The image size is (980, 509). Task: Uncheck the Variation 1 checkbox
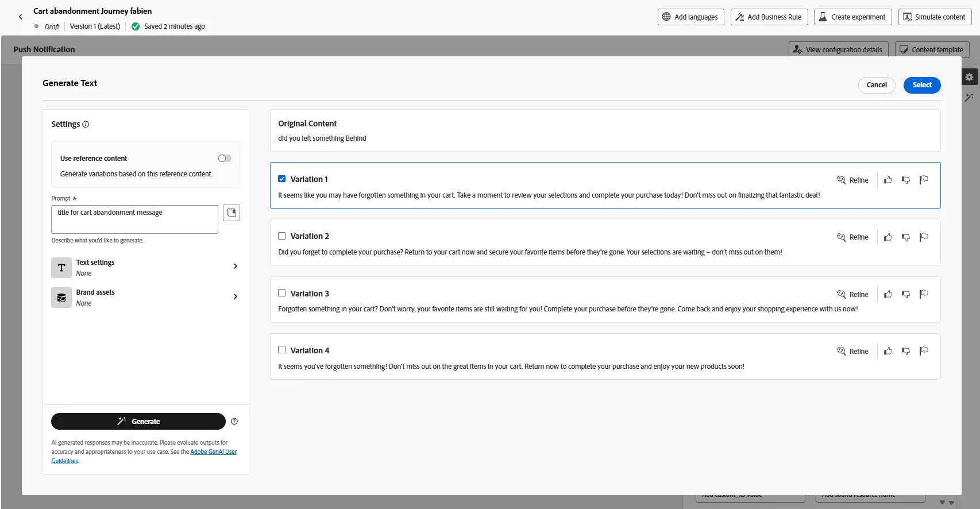[282, 179]
